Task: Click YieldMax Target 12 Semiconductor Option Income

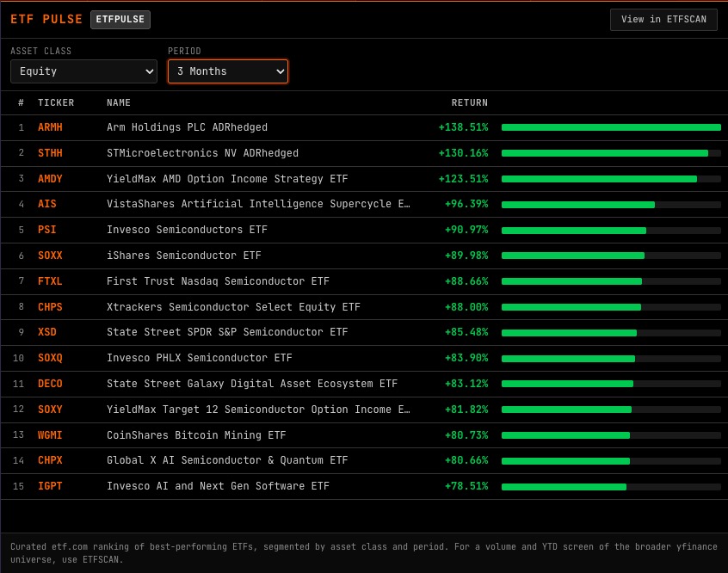Action: coord(258,410)
